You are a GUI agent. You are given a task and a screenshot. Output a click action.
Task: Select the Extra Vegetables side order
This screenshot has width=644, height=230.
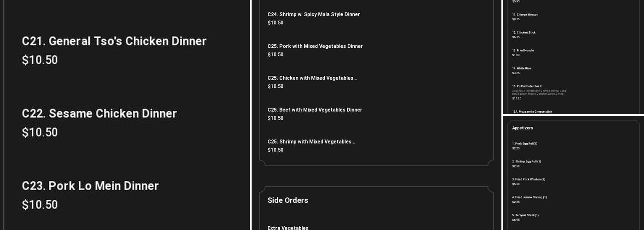point(288,227)
